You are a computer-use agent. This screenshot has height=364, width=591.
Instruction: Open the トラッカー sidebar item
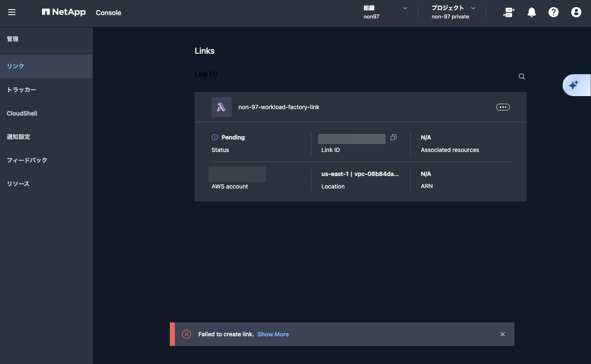[46, 90]
